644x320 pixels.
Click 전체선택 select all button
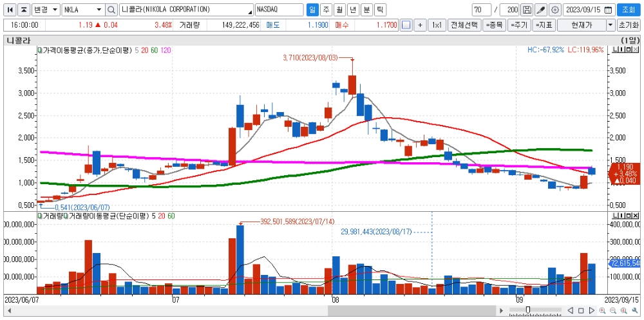464,25
